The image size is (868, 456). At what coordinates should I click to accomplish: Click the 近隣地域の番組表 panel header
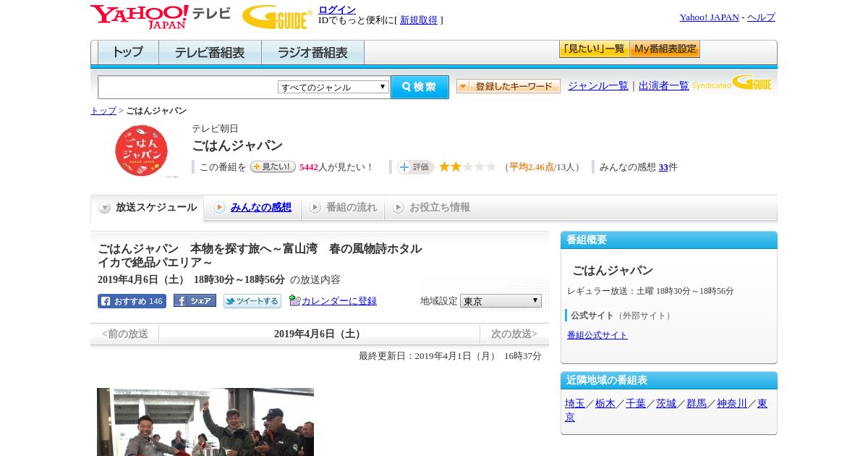pos(669,381)
